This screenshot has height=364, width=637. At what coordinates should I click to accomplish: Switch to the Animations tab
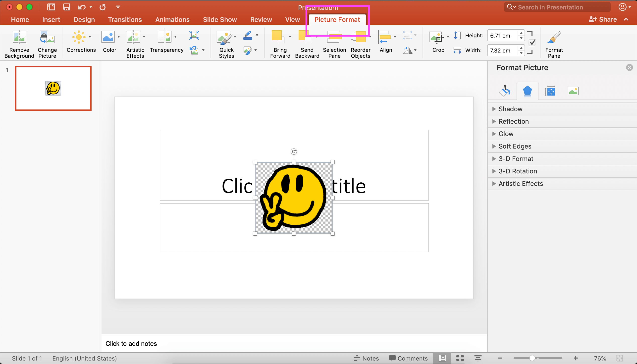(172, 19)
